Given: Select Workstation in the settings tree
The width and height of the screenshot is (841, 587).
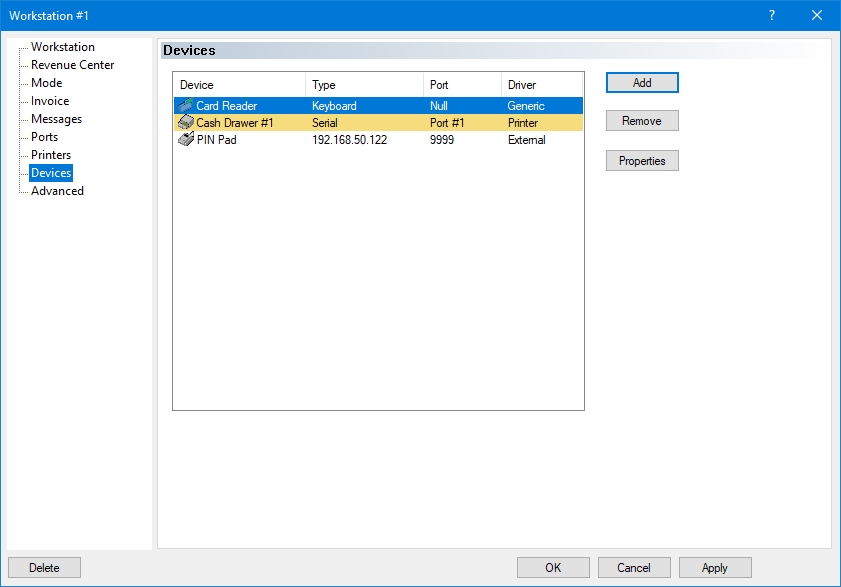Looking at the screenshot, I should click(63, 47).
